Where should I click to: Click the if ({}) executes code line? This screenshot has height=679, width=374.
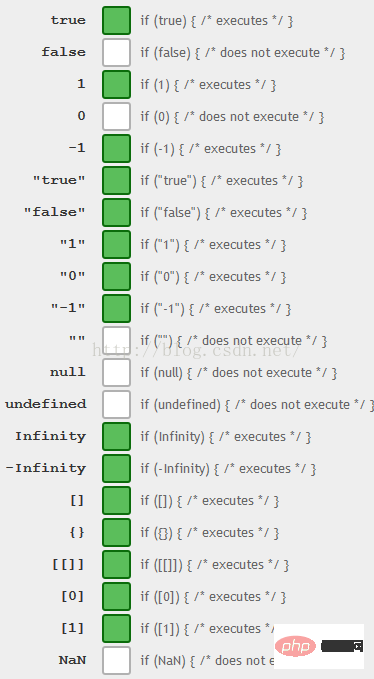210,533
